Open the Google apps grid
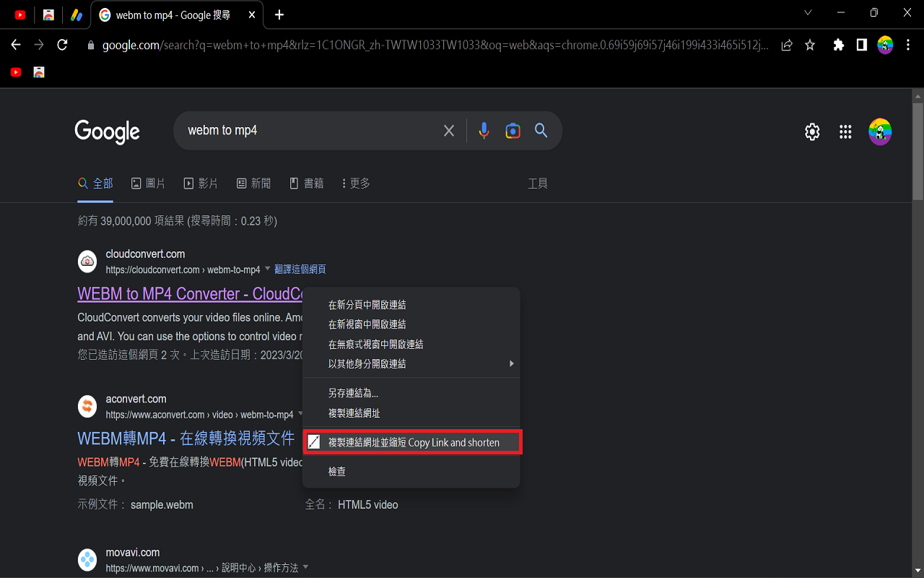Screen dimensions: 924x578 pos(845,131)
